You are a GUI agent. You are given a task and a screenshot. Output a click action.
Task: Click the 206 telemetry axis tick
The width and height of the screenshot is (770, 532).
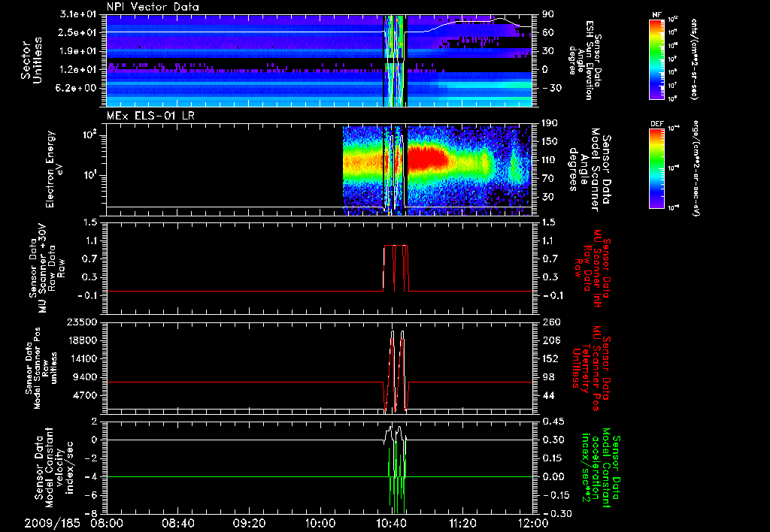tap(551, 340)
